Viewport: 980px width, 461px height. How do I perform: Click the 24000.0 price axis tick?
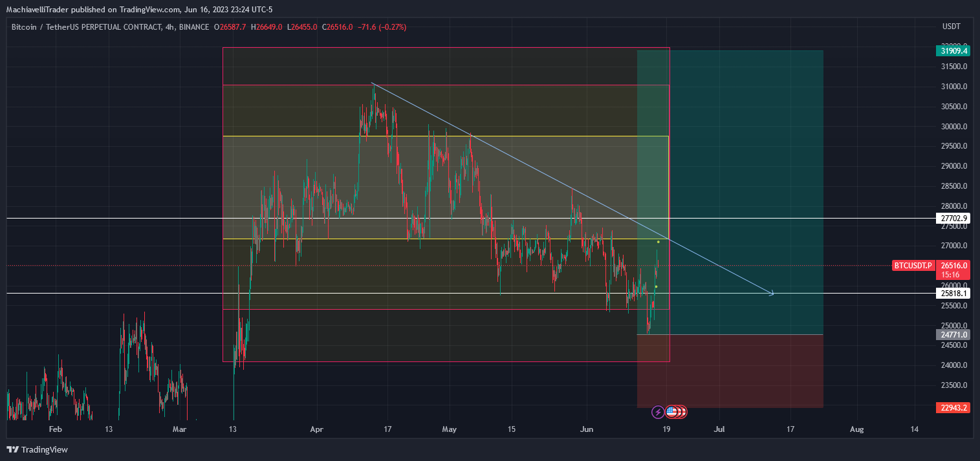pos(954,365)
